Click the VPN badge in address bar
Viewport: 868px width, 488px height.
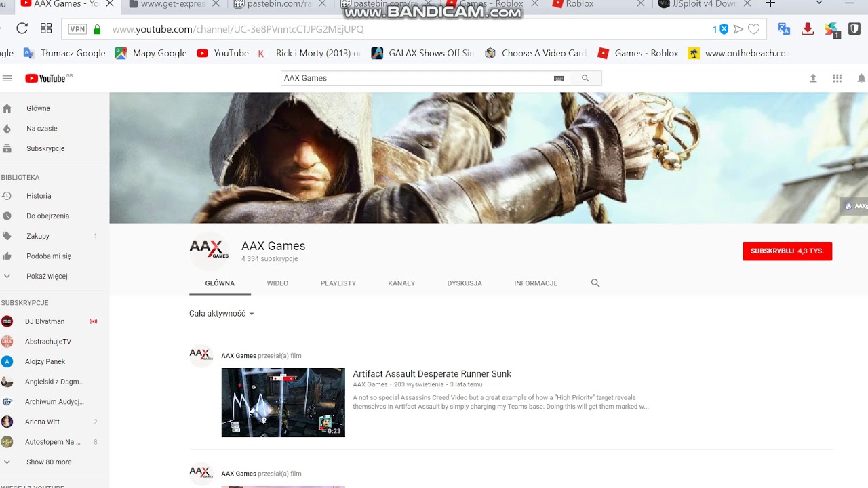tap(77, 29)
